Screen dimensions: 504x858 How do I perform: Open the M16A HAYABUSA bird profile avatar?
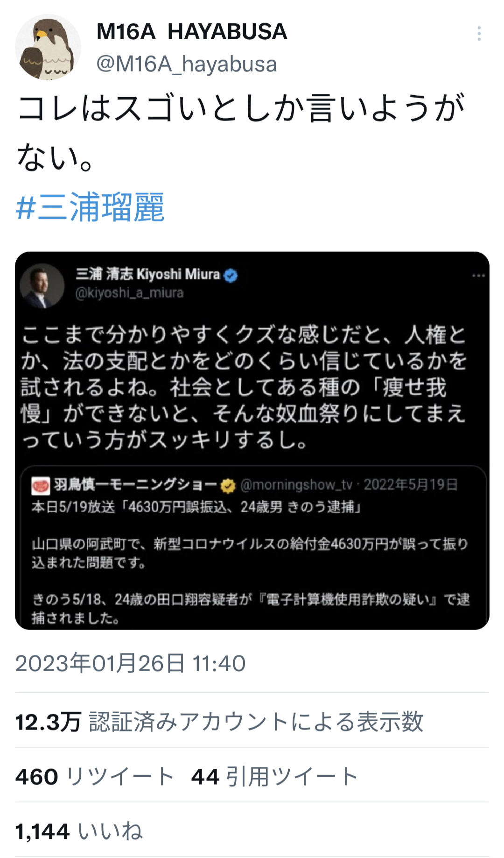[48, 47]
